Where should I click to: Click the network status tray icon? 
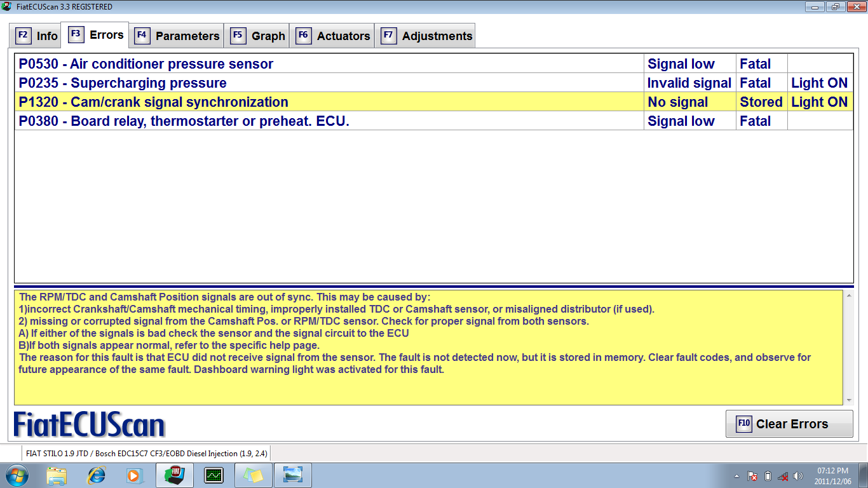pyautogui.click(x=783, y=476)
